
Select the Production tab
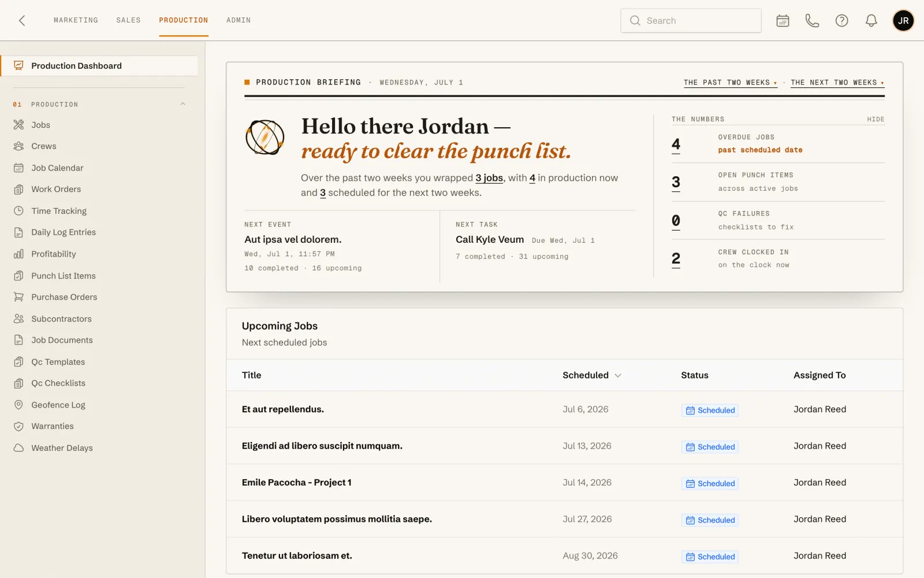(x=184, y=20)
